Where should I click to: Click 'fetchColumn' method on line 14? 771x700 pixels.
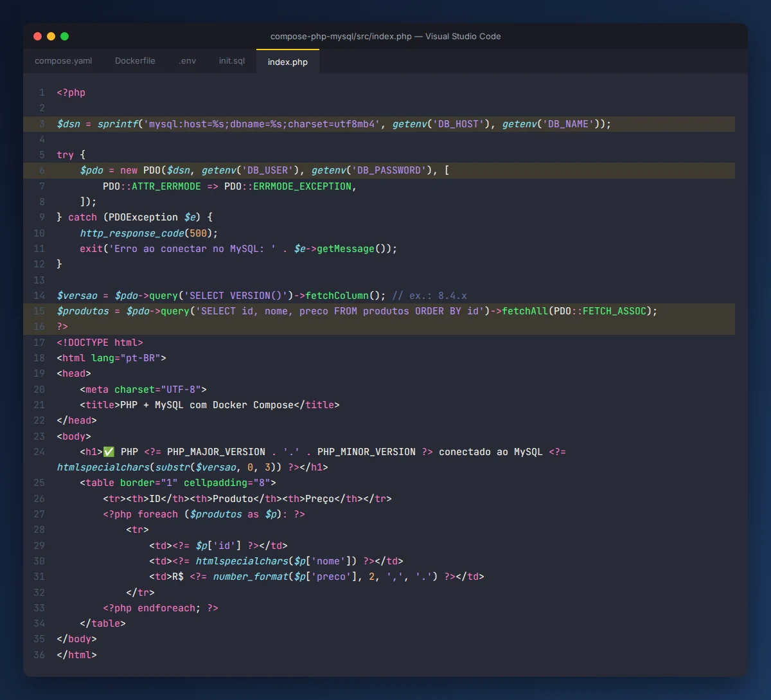(x=337, y=296)
